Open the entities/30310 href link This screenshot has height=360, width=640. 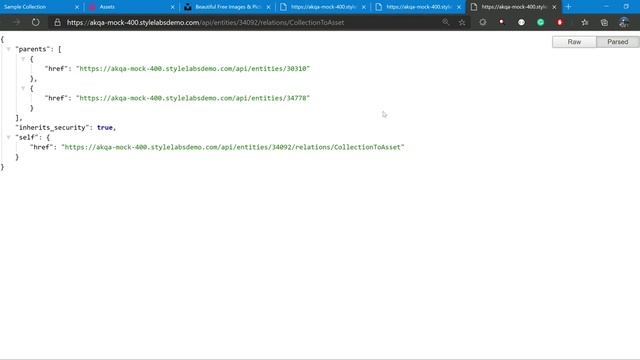pyautogui.click(x=193, y=69)
